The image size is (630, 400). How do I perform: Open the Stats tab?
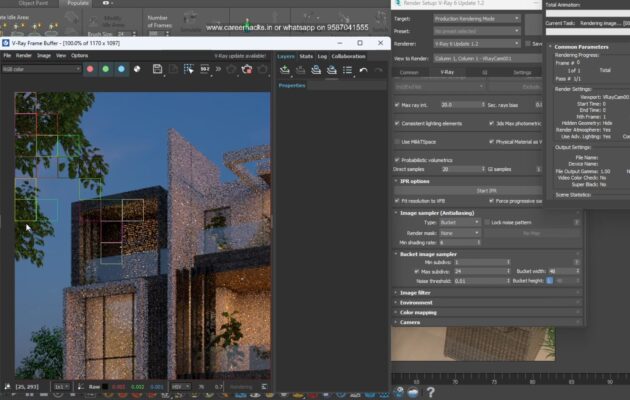pyautogui.click(x=306, y=56)
